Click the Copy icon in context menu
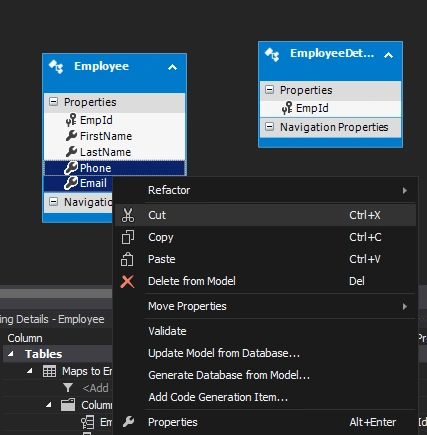The height and width of the screenshot is (435, 427). pos(128,237)
